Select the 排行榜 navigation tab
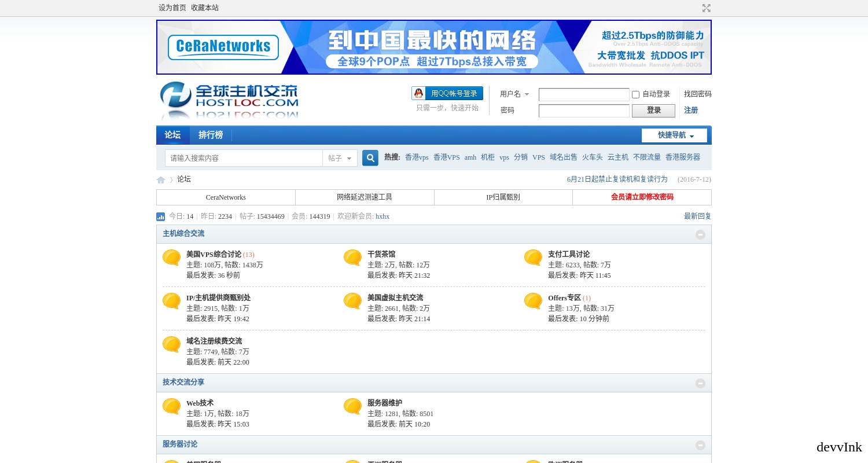868x463 pixels. pyautogui.click(x=211, y=135)
